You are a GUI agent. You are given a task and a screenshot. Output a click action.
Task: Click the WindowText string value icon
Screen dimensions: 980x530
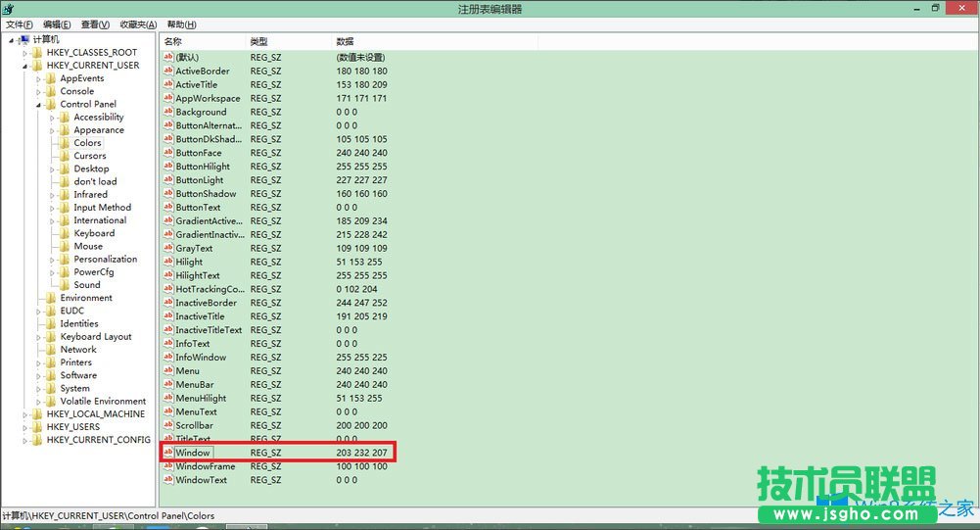(x=168, y=480)
